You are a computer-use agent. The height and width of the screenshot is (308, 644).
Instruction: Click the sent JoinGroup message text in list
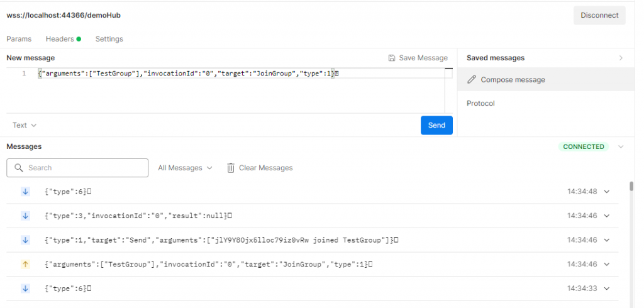209,264
